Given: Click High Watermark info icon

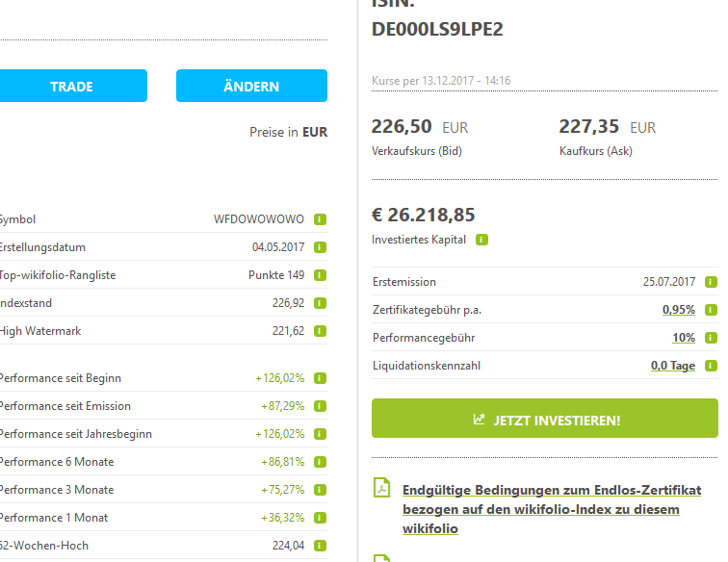Looking at the screenshot, I should coord(321,331).
